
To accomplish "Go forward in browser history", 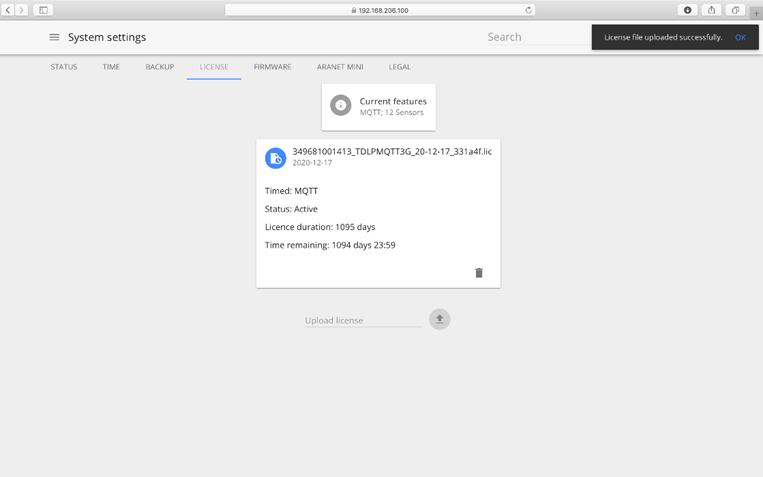I will pyautogui.click(x=21, y=10).
